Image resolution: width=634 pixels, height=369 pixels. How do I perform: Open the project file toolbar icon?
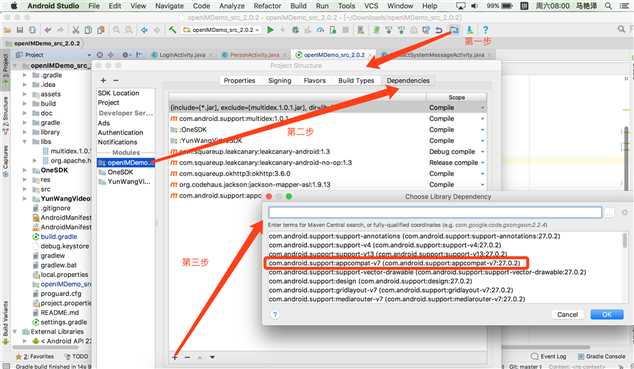coord(7,30)
